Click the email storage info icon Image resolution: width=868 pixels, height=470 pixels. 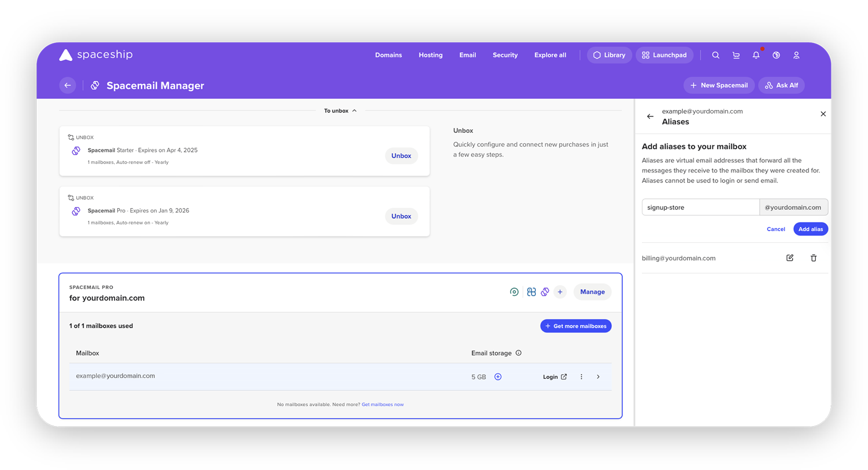point(519,353)
